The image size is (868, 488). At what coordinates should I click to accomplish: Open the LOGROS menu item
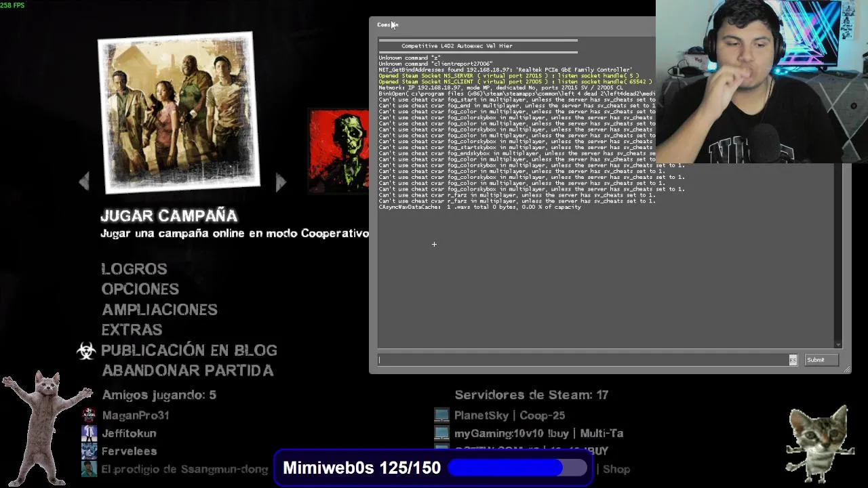coord(134,269)
